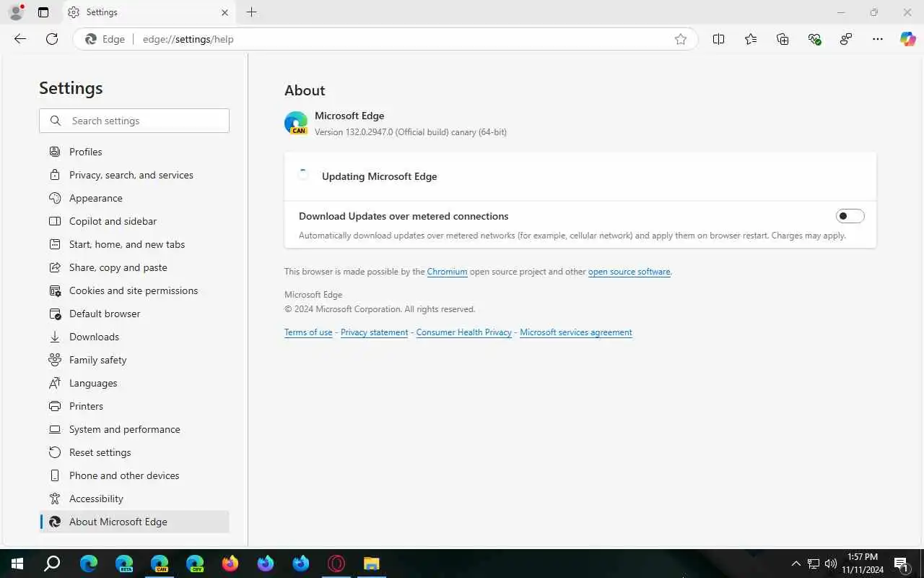Toggle Download Updates over metered connections
Image resolution: width=924 pixels, height=578 pixels.
click(850, 216)
